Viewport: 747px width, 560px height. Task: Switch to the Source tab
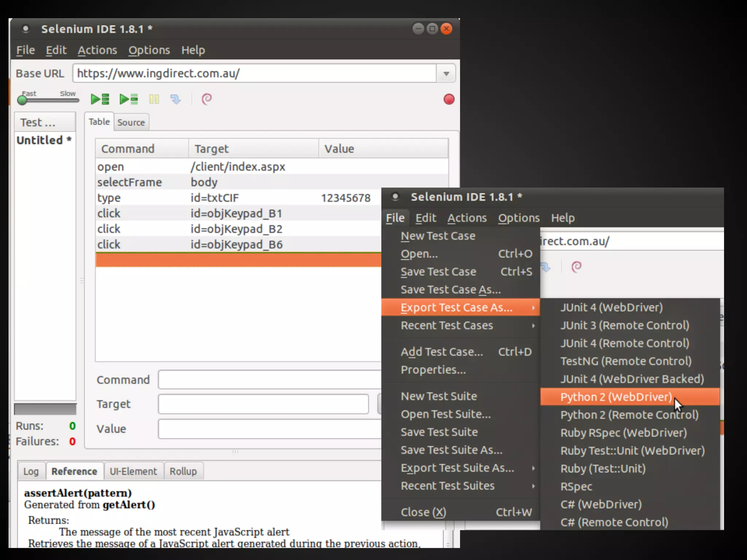tap(131, 122)
